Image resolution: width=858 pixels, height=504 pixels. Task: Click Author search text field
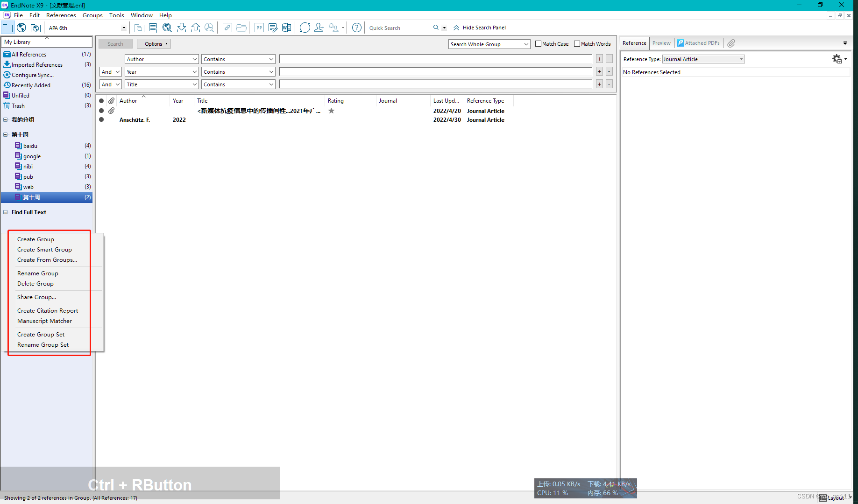coord(435,59)
